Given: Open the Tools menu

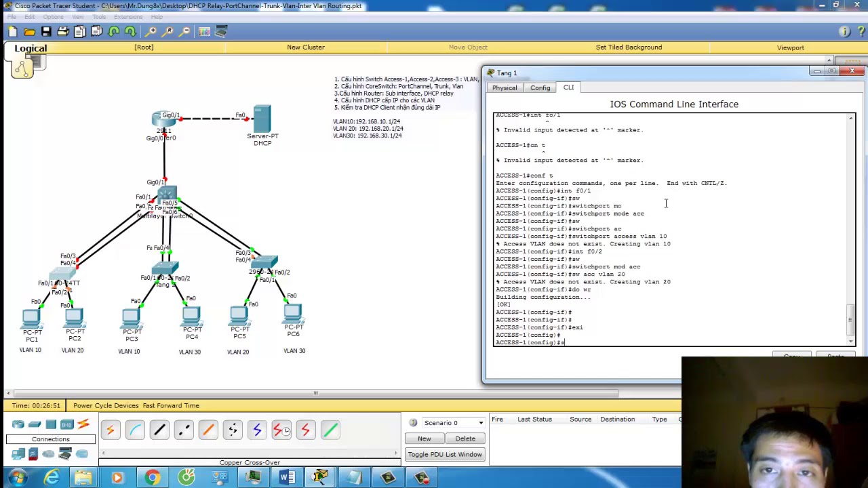Looking at the screenshot, I should tap(98, 16).
